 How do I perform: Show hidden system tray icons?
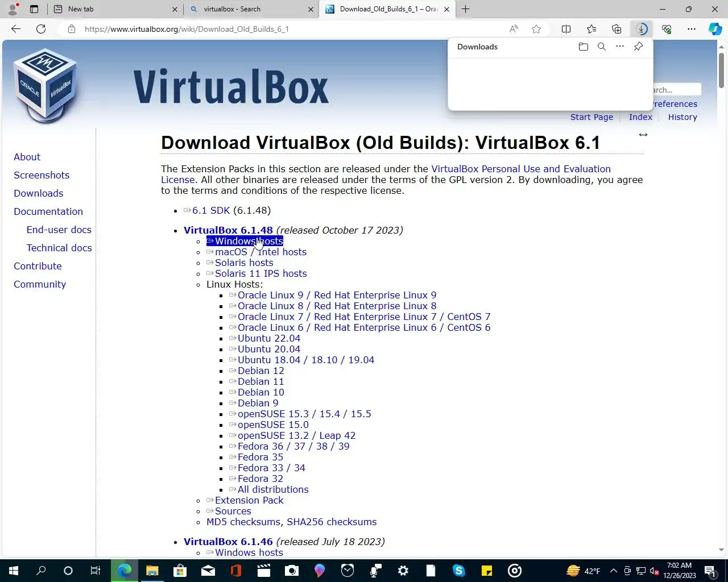coord(613,571)
